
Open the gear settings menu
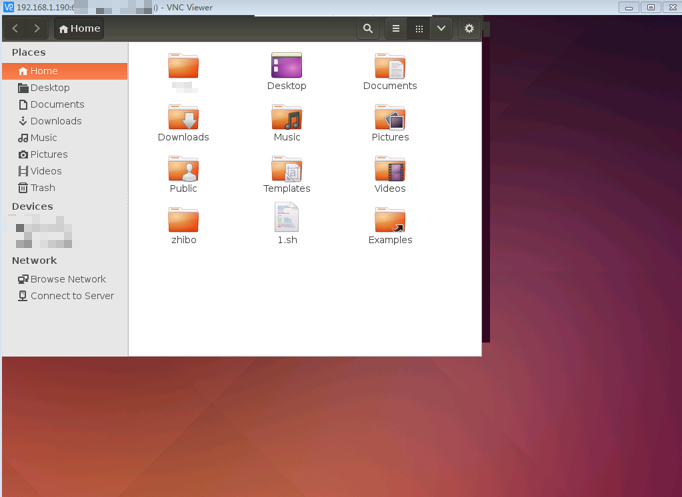click(469, 28)
